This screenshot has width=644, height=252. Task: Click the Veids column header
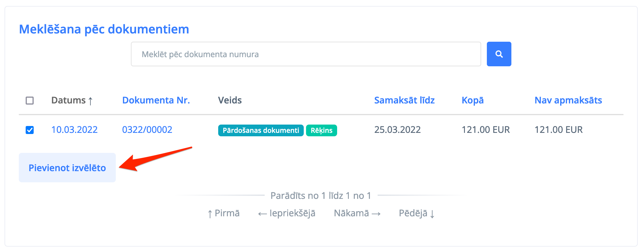(230, 100)
